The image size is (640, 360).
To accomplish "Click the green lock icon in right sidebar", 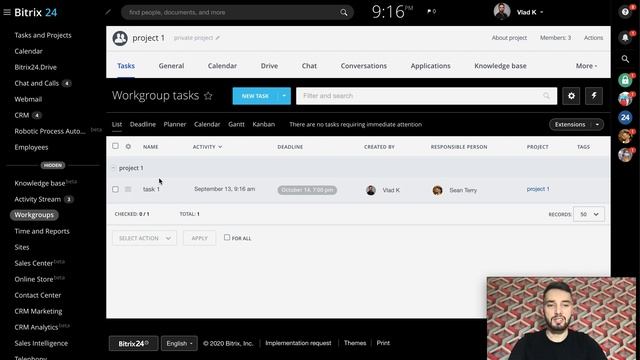I will pyautogui.click(x=625, y=80).
